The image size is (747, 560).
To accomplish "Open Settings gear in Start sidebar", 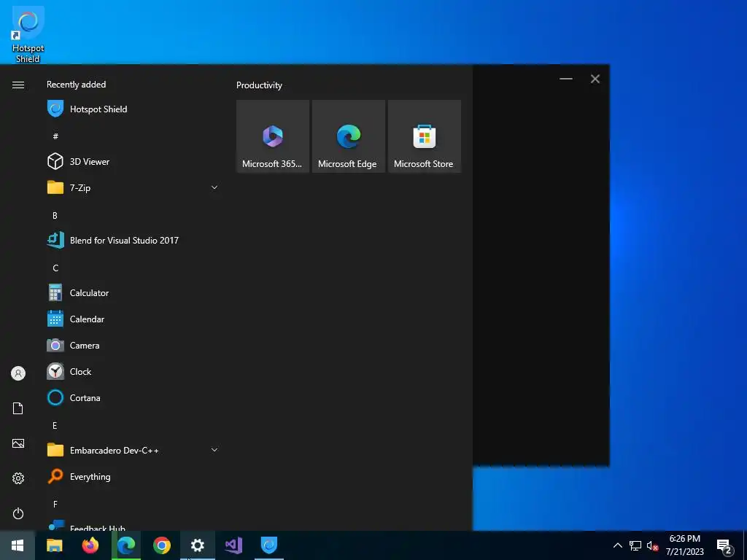I will [18, 478].
